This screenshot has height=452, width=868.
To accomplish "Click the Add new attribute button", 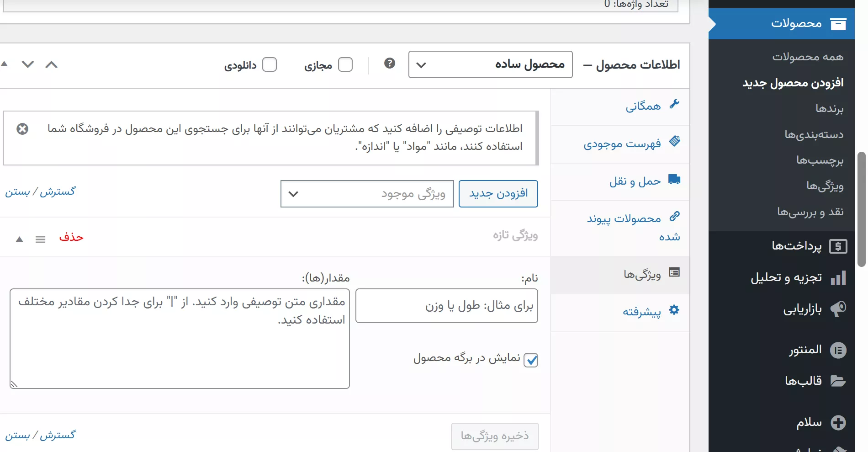I will pos(498,194).
